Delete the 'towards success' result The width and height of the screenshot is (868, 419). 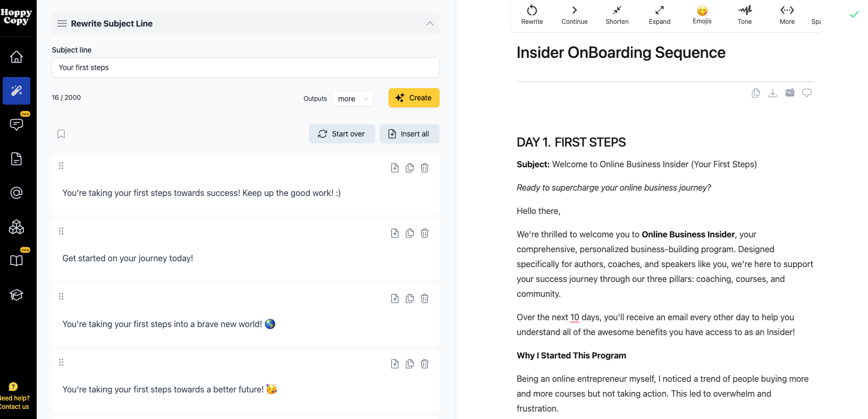(x=425, y=168)
